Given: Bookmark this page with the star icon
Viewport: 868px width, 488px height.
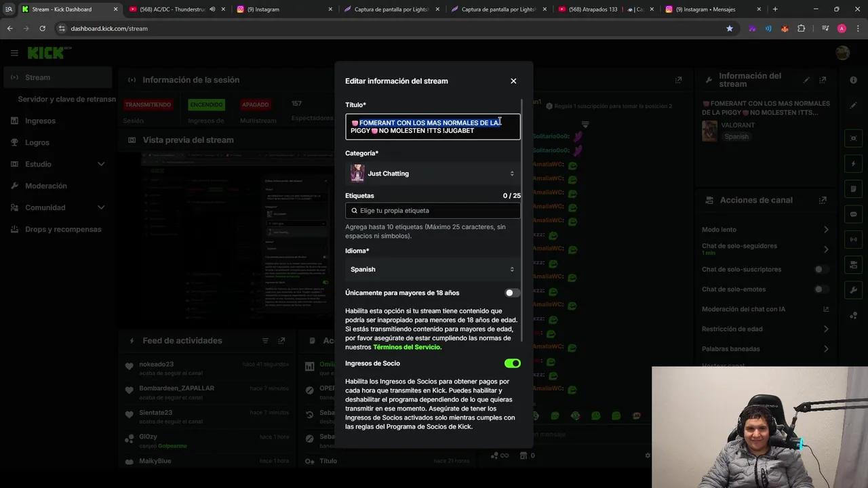Looking at the screenshot, I should click(730, 28).
